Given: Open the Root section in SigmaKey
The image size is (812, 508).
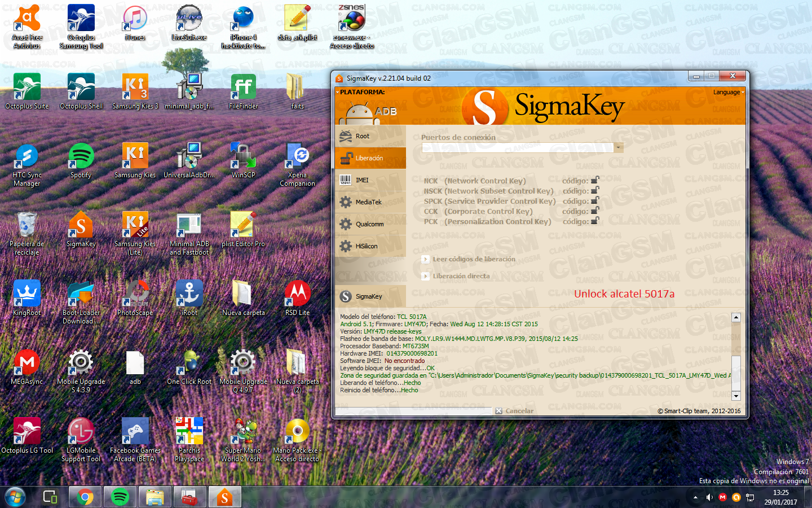Looking at the screenshot, I should pyautogui.click(x=370, y=136).
